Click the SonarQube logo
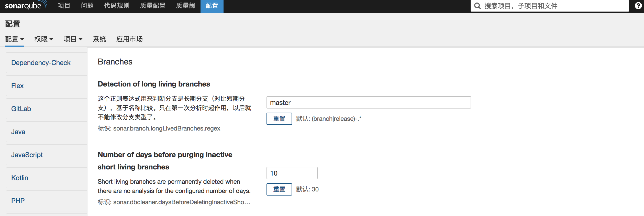 tap(26, 6)
